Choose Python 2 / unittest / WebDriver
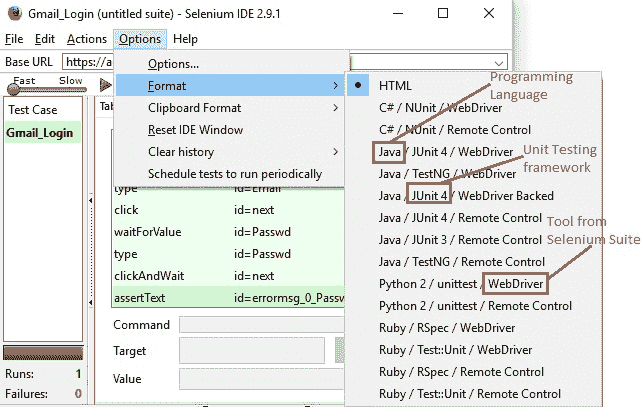The image size is (644, 407). tap(461, 284)
